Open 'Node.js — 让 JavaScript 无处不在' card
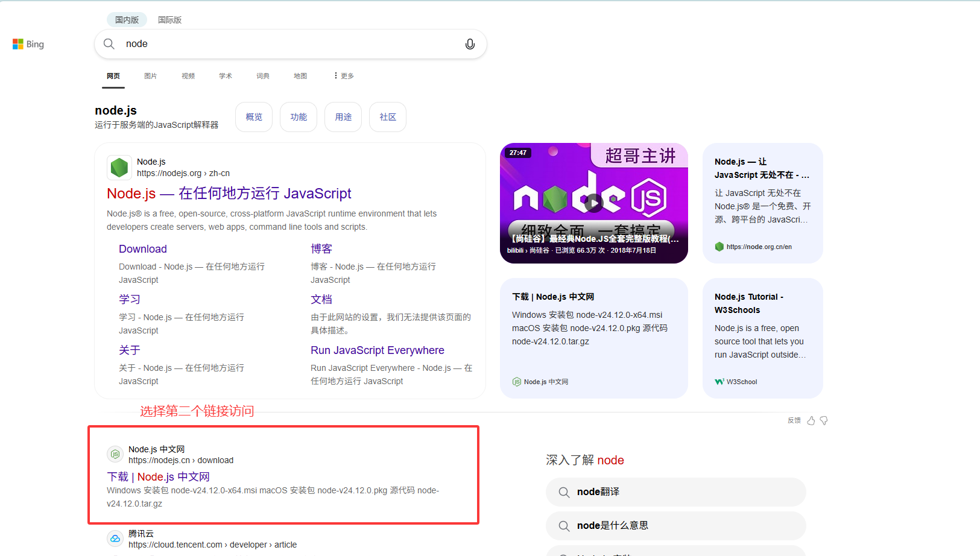Screen dimensions: 980x556 point(763,203)
